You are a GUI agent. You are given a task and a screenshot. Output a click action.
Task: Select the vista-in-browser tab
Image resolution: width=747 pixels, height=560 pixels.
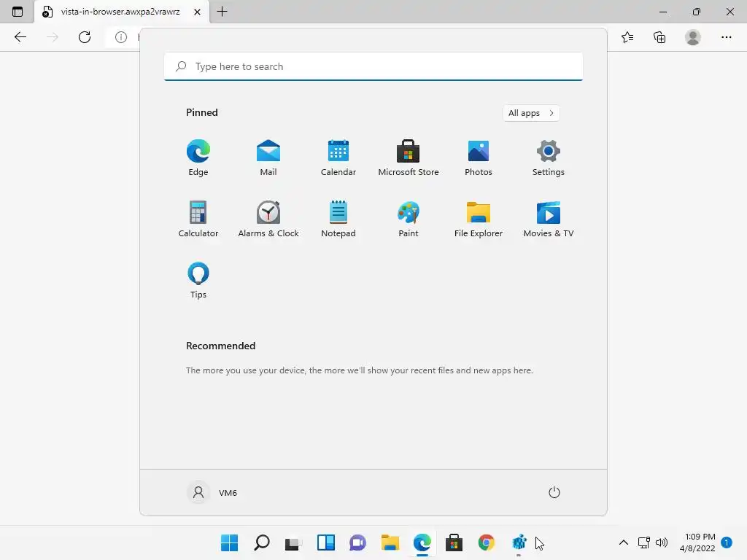pyautogui.click(x=122, y=12)
